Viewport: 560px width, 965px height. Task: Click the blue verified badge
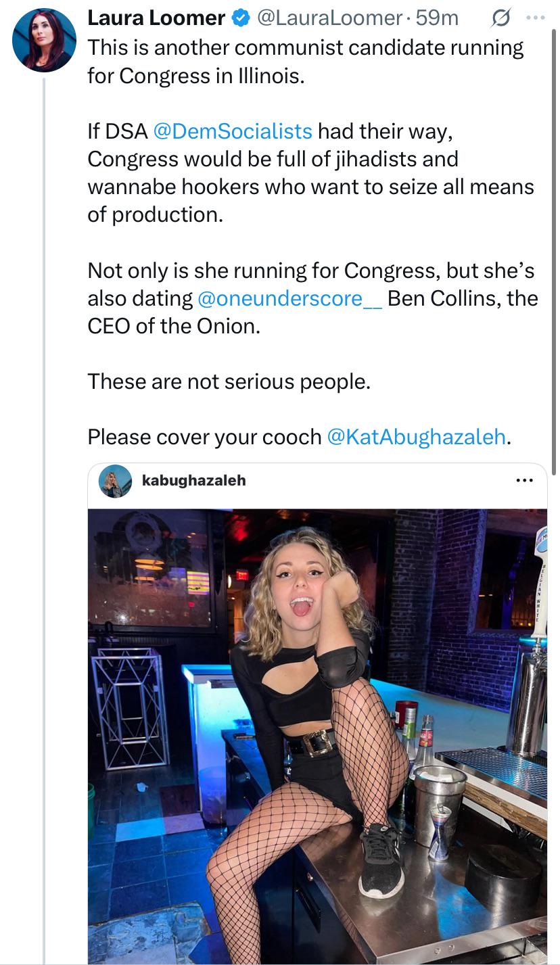coord(240,18)
